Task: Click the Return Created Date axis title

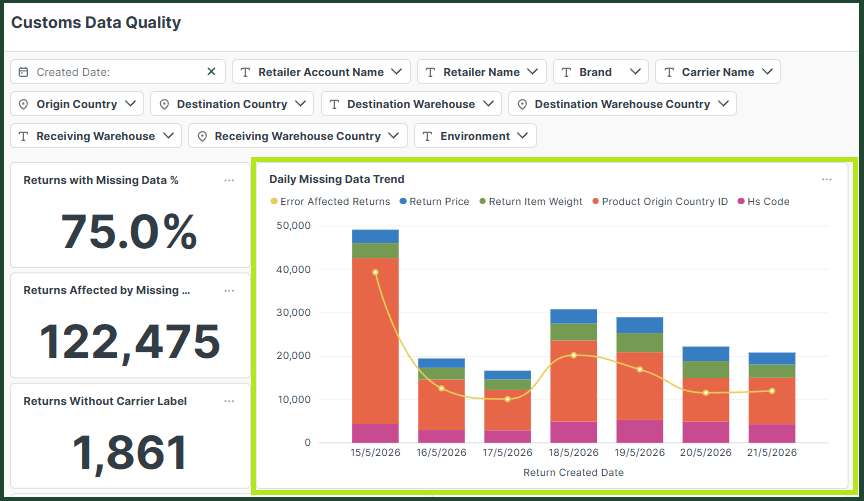Action: click(574, 472)
